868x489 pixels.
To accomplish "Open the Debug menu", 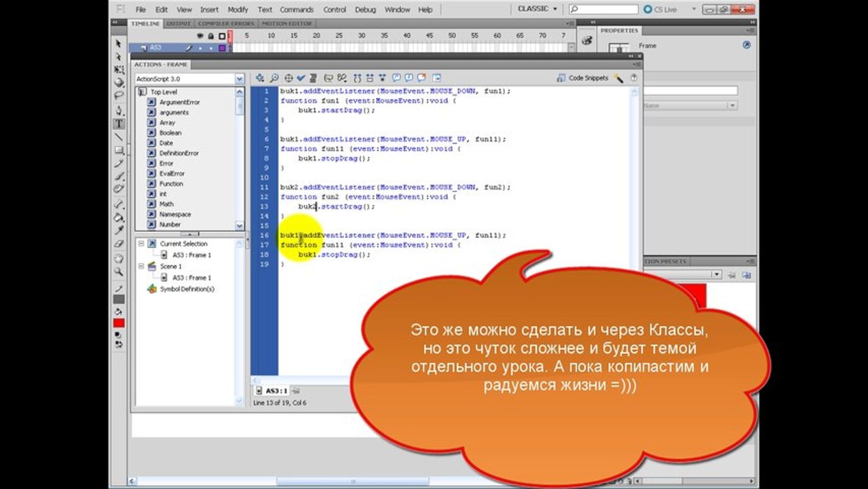I will [365, 10].
